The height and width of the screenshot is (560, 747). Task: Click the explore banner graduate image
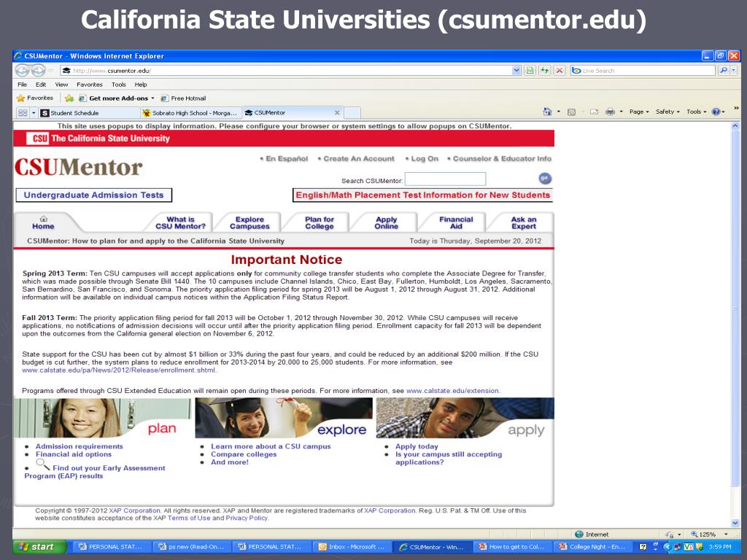[284, 418]
